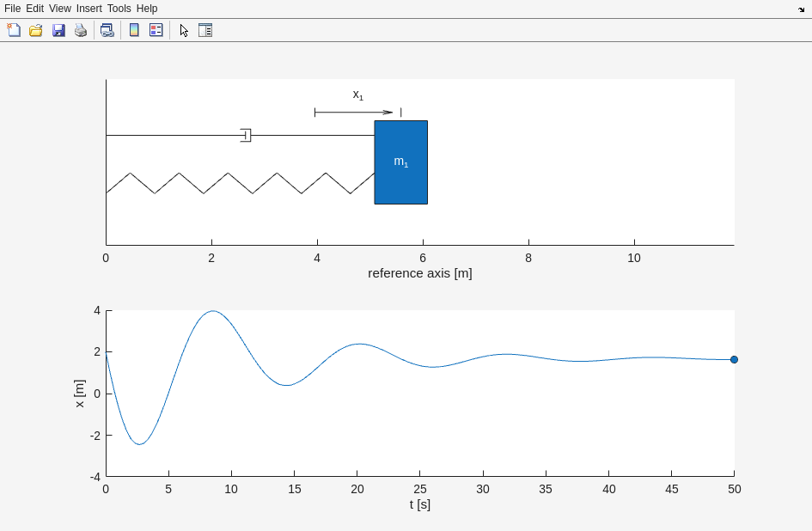Image resolution: width=812 pixels, height=531 pixels.
Task: Open the Property Inspector panel icon
Action: [x=205, y=30]
